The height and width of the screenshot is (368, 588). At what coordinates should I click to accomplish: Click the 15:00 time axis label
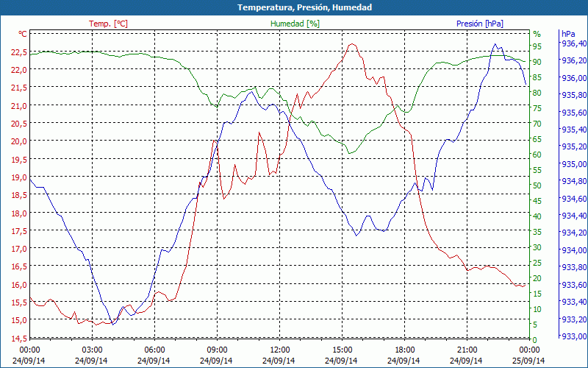(342, 350)
